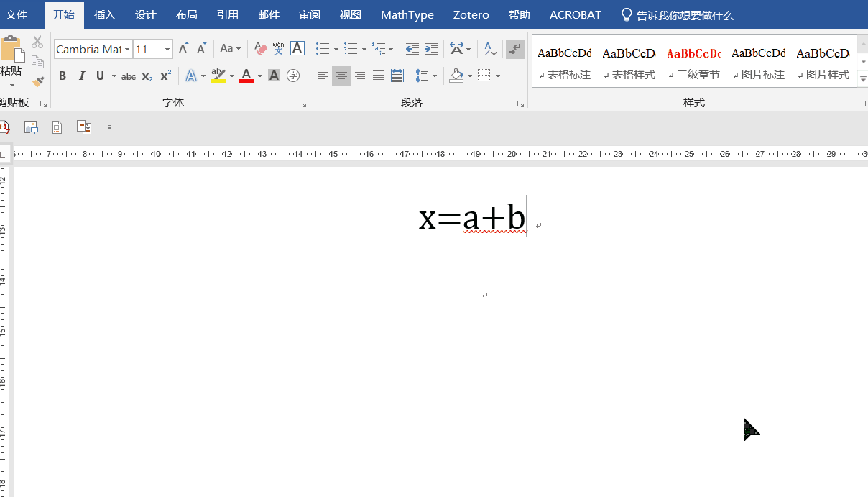Image resolution: width=868 pixels, height=497 pixels.
Task: Expand the line spacing dropdown
Action: [x=434, y=76]
